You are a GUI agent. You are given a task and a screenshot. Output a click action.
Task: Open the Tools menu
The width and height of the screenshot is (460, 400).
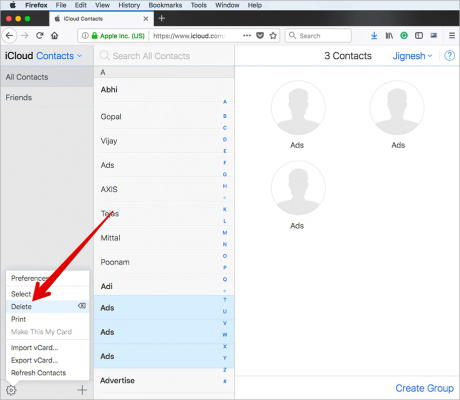199,5
